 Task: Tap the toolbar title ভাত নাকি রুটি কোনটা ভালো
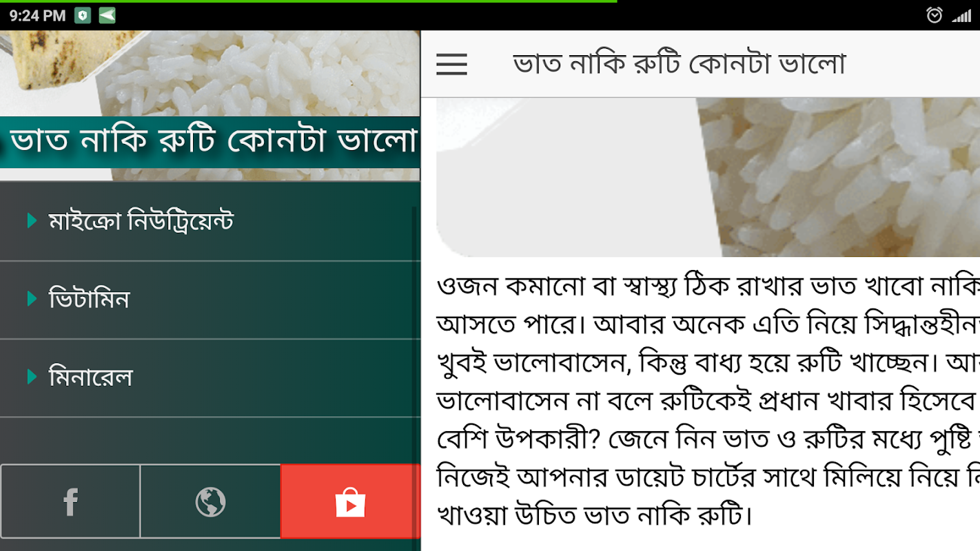679,64
